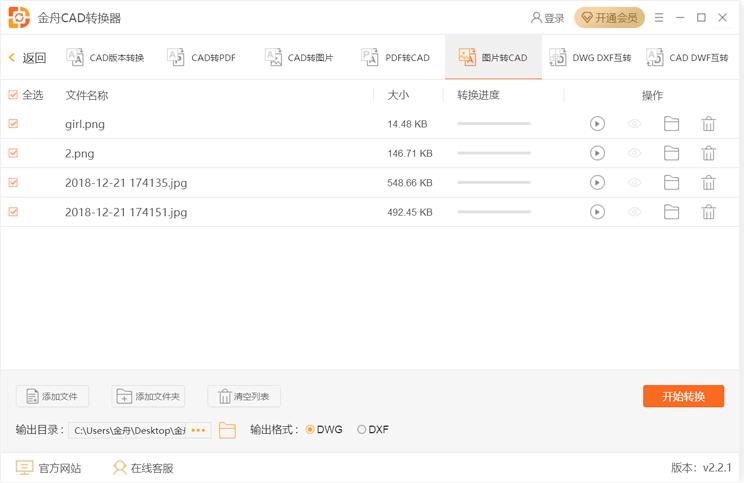Viewport: 744px width, 483px height.
Task: Start conversion for girl.png row
Action: pos(597,124)
